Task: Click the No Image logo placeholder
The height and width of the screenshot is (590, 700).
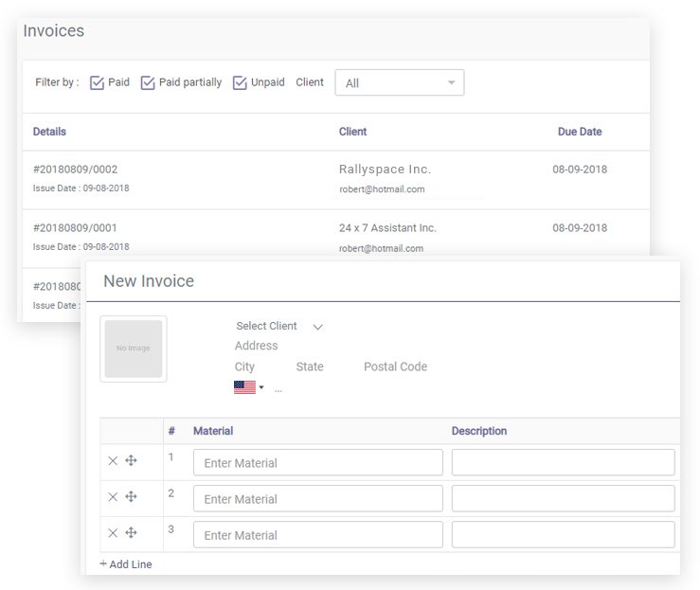Action: point(134,349)
